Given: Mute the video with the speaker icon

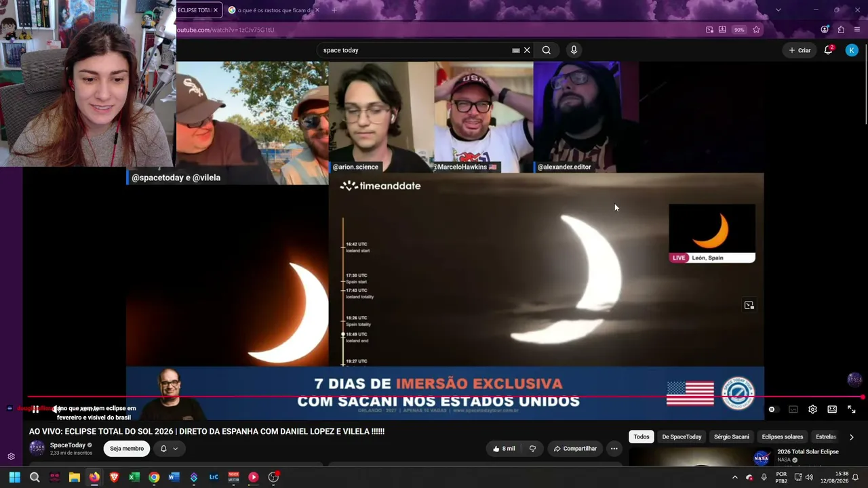Looking at the screenshot, I should [x=58, y=409].
